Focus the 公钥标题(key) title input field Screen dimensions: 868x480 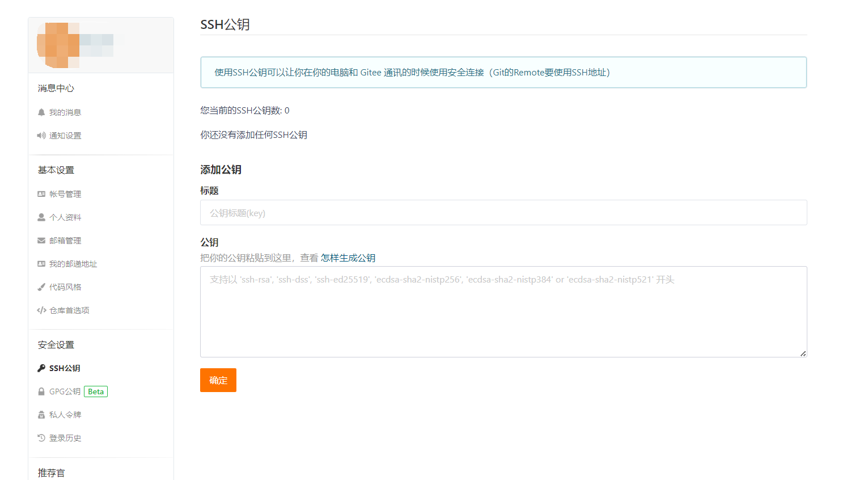coord(503,213)
